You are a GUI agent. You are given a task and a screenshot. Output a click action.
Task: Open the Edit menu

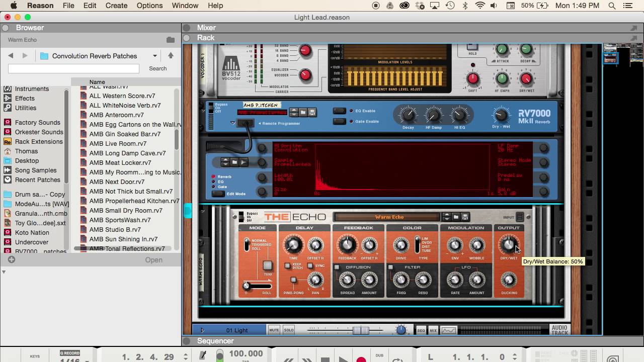[90, 6]
